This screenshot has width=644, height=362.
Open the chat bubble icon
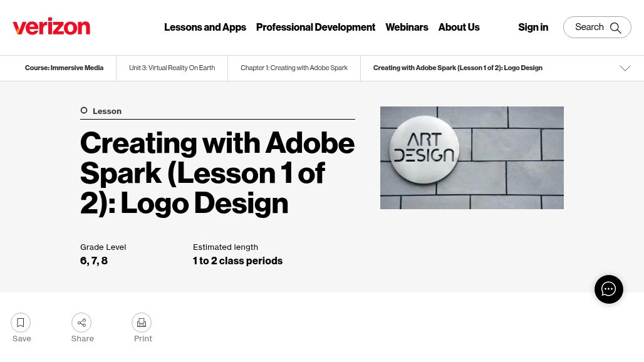click(609, 289)
